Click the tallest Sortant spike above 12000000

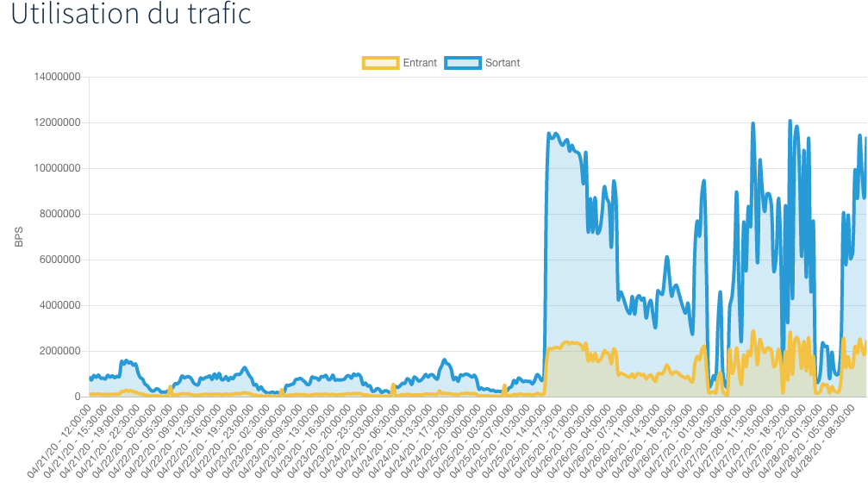click(790, 122)
